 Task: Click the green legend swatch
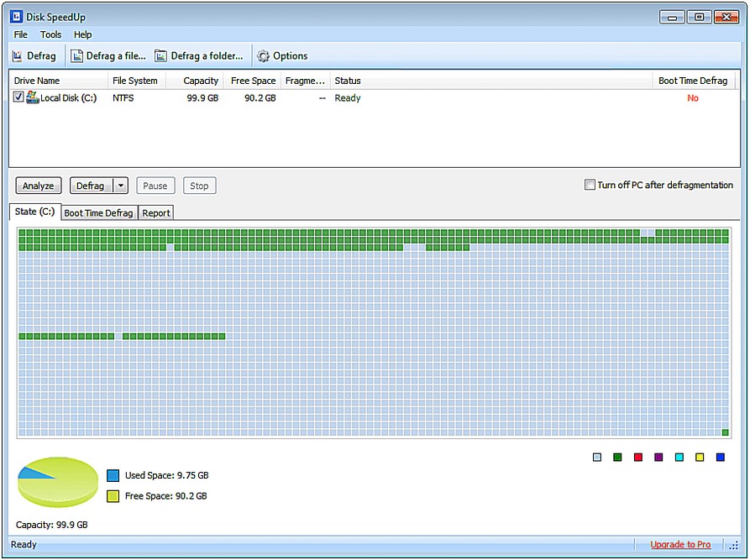point(617,458)
